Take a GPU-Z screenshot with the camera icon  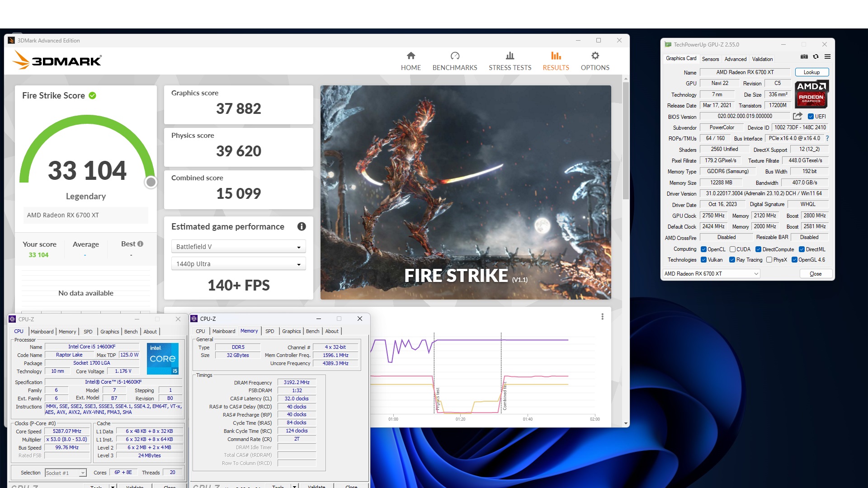pyautogui.click(x=804, y=56)
